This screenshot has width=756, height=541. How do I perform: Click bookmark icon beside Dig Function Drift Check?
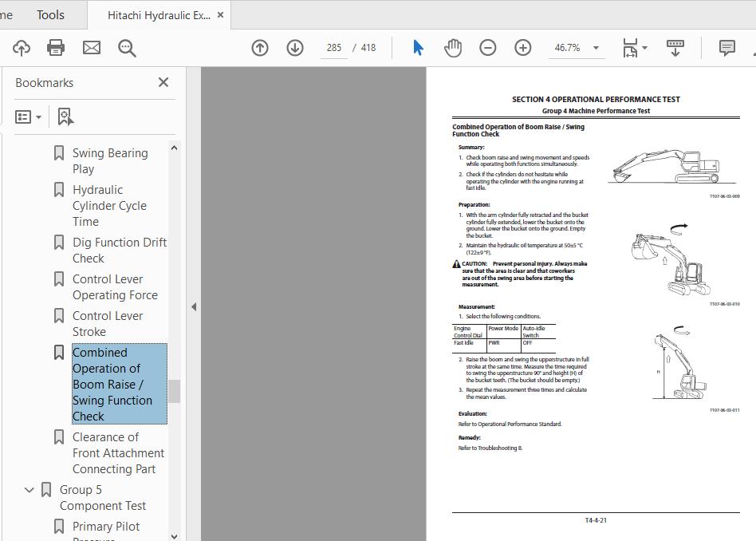tap(59, 243)
